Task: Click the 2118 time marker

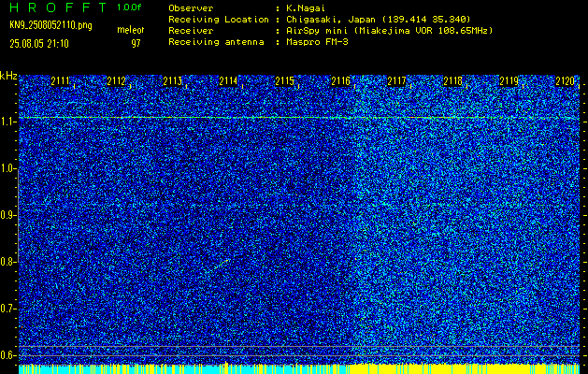Action: click(x=453, y=81)
